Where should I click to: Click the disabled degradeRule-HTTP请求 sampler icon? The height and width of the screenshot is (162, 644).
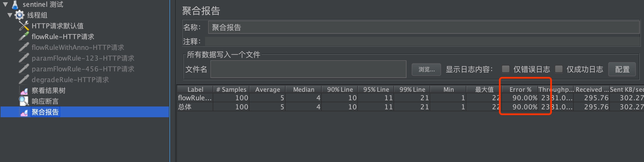(x=24, y=79)
